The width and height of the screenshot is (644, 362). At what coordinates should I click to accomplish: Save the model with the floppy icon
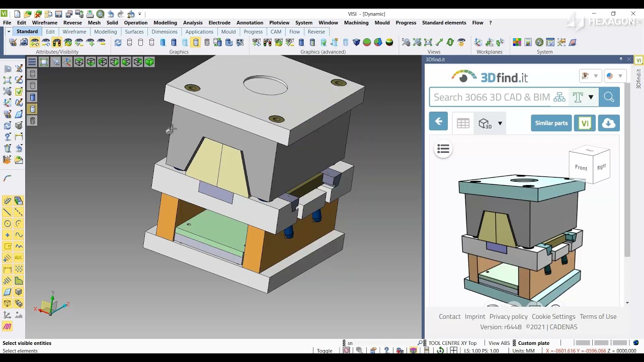point(59,14)
